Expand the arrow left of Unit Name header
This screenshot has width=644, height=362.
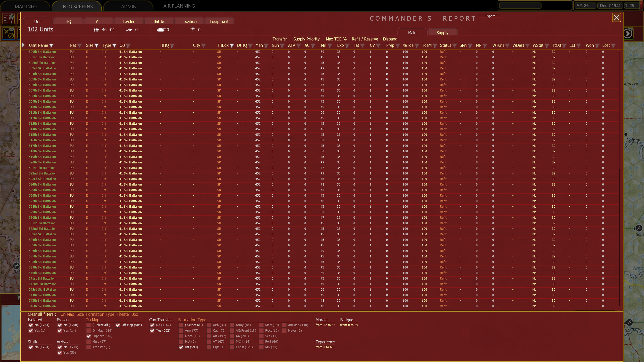tap(23, 45)
